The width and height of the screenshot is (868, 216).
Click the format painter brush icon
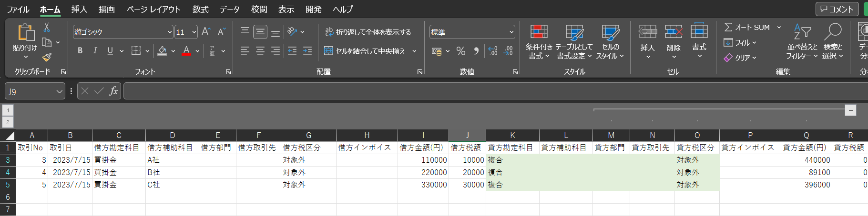47,58
